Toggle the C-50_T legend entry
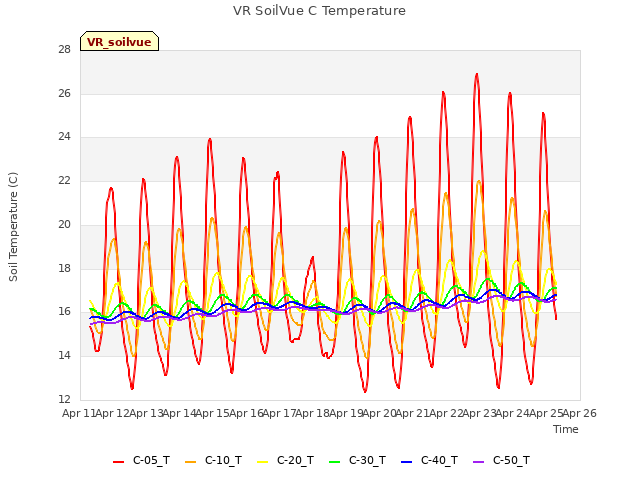The height and width of the screenshot is (480, 640). point(501,460)
